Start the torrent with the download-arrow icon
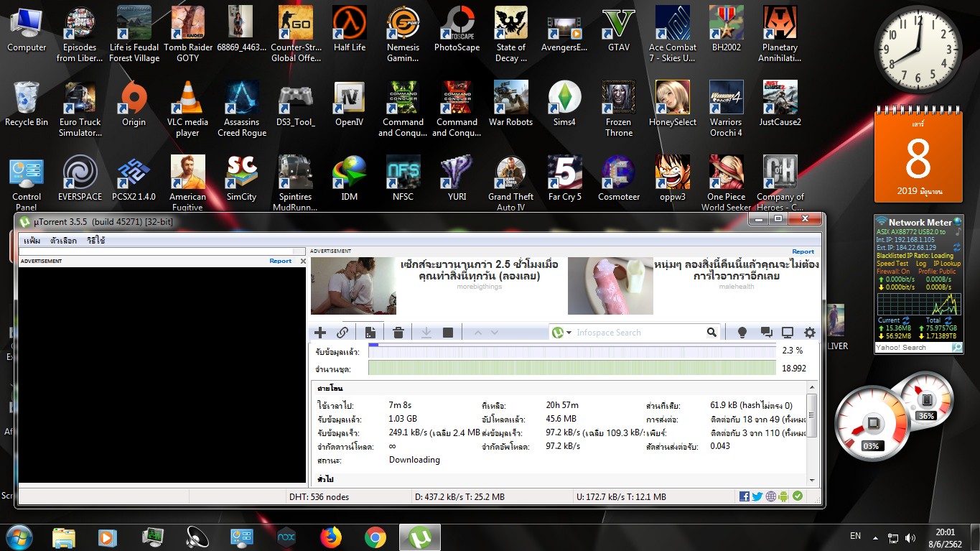Screen dimensions: 980x551 (x=426, y=333)
